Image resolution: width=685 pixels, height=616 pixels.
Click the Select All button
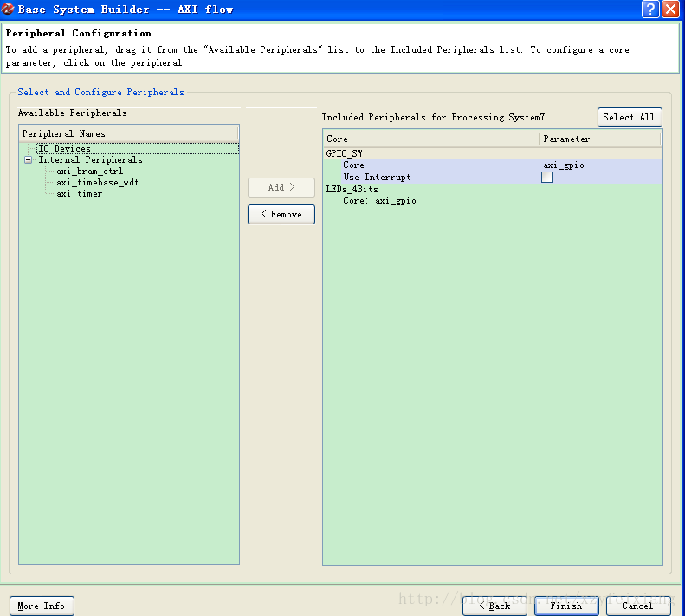(630, 117)
